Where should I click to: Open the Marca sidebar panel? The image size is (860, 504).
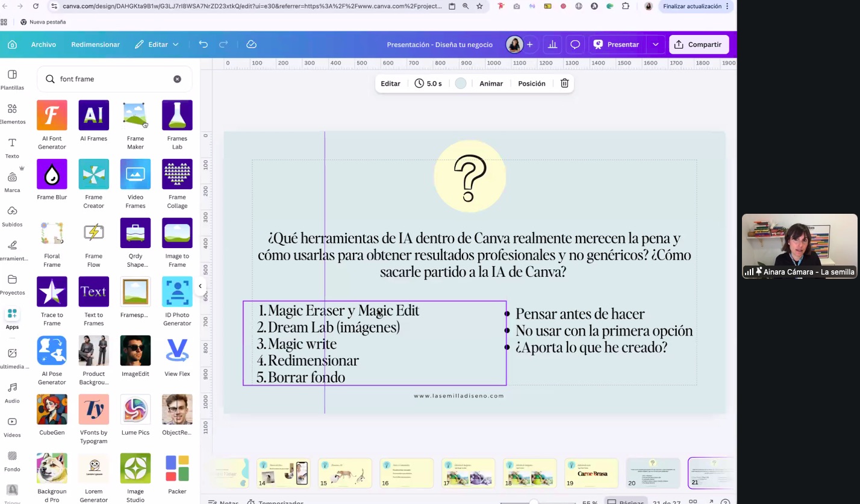coord(12,182)
